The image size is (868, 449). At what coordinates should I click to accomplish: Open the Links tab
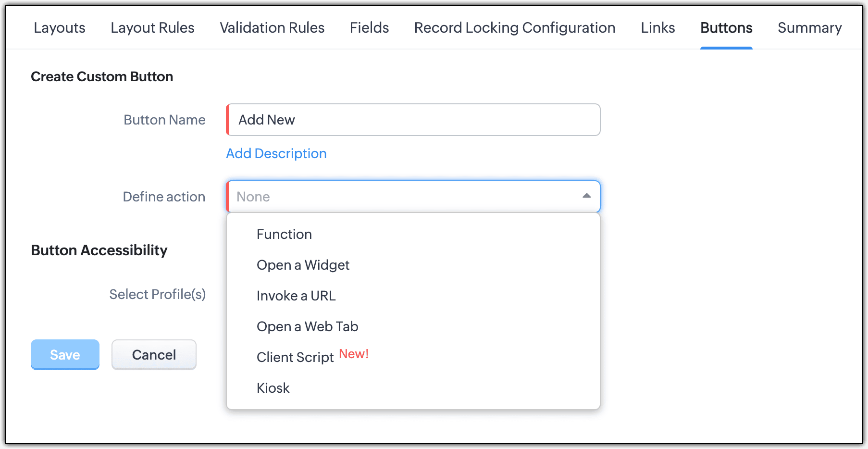click(657, 28)
